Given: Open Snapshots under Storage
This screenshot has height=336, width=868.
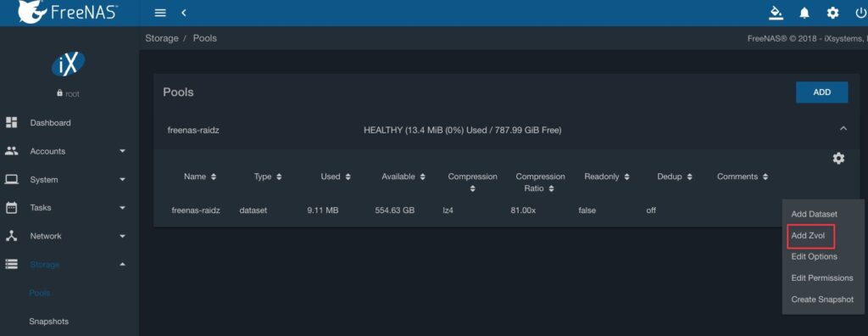Looking at the screenshot, I should tap(48, 322).
